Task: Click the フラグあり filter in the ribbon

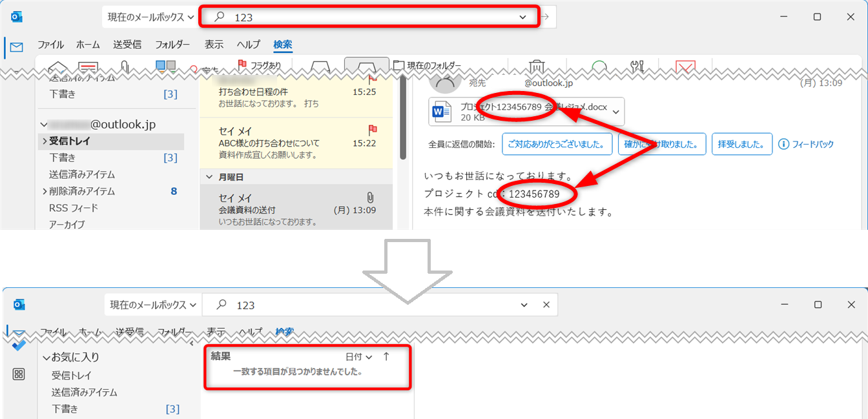Action: click(x=260, y=65)
